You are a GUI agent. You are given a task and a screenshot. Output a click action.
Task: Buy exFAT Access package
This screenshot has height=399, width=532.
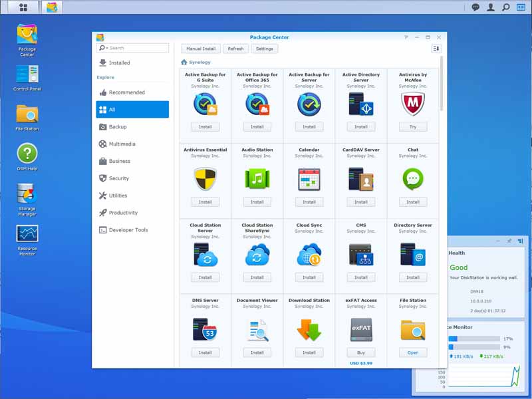(361, 352)
